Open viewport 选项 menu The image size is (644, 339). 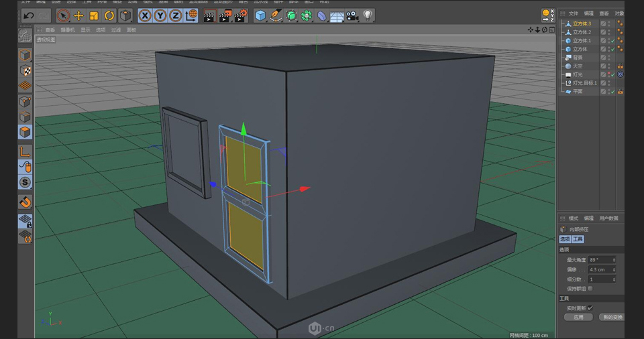pyautogui.click(x=101, y=30)
